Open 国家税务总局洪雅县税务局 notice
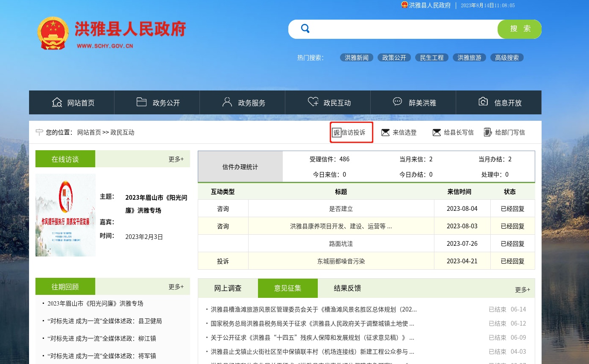Viewport: 589px width, 364px height. pos(312,323)
